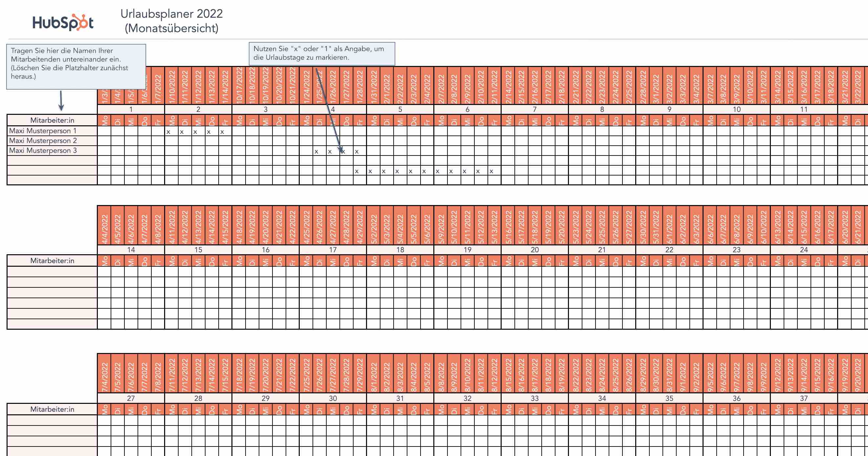Select the 'Maxi Musterperson 3' name cell
This screenshot has width=868, height=456.
[x=52, y=151]
